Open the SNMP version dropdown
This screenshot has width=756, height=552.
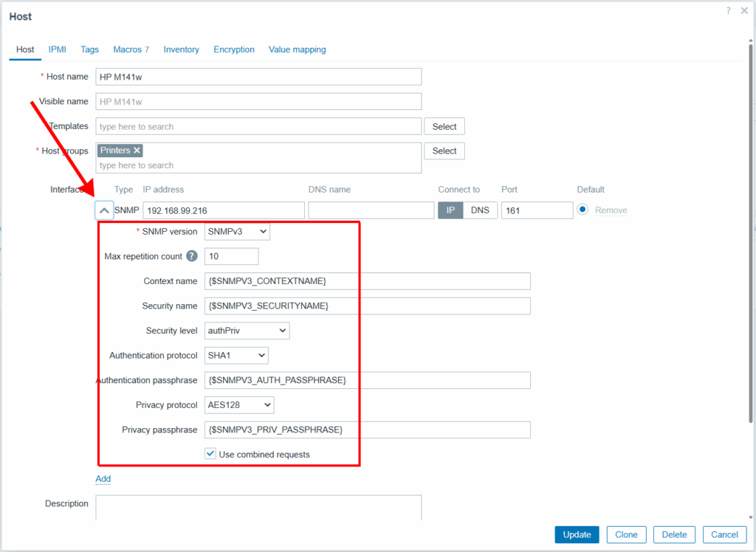tap(237, 232)
